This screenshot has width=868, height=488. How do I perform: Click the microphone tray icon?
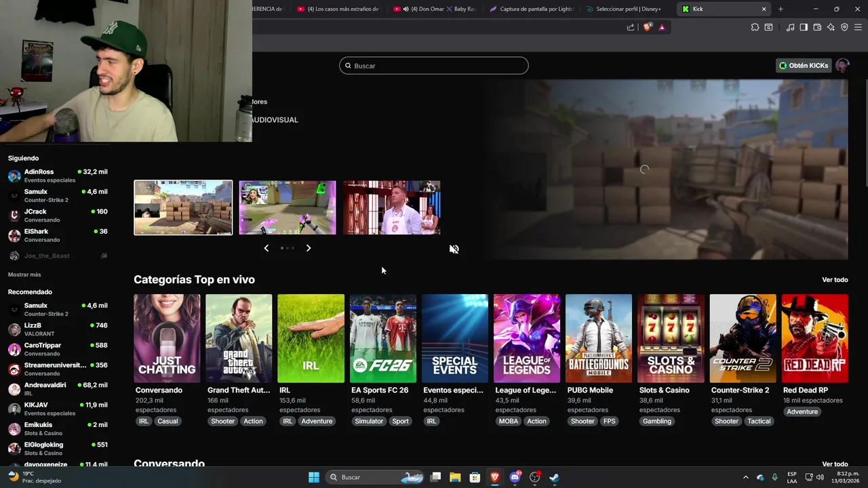coord(774,477)
